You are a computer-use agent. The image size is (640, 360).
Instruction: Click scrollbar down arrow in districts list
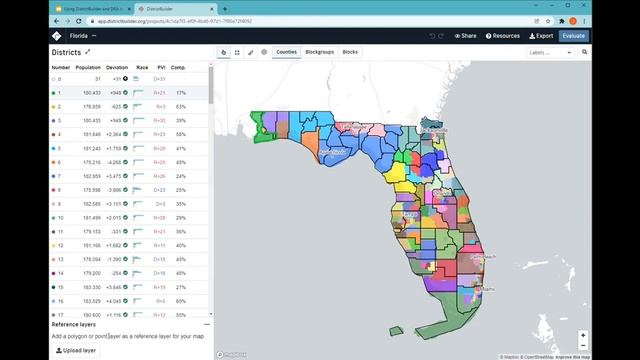[211, 314]
